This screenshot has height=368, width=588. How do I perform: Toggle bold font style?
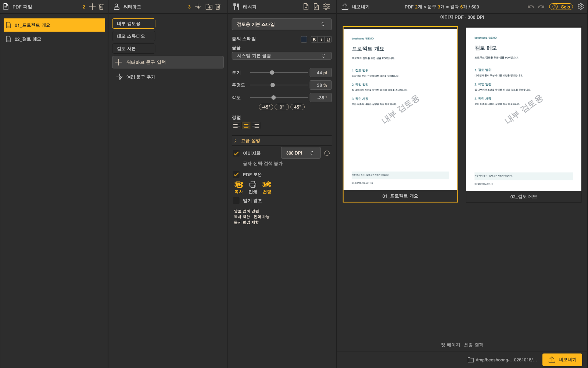[x=314, y=39]
